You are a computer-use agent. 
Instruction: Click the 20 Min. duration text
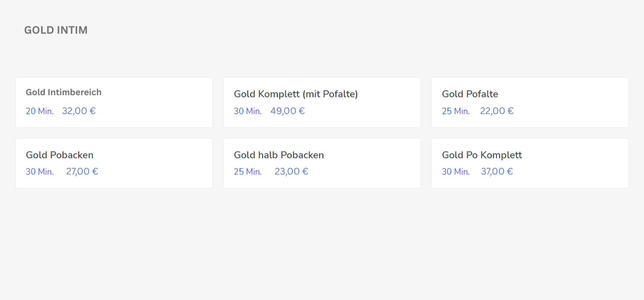click(40, 111)
